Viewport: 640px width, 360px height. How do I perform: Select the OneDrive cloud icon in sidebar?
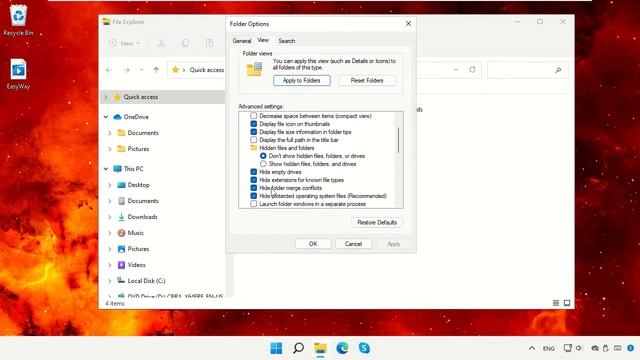pyautogui.click(x=118, y=117)
